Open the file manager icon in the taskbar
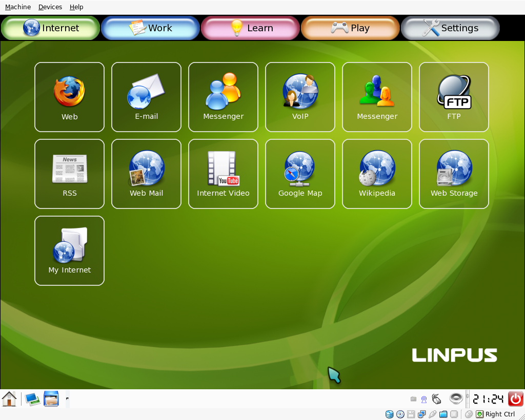This screenshot has width=525, height=420. [x=51, y=398]
